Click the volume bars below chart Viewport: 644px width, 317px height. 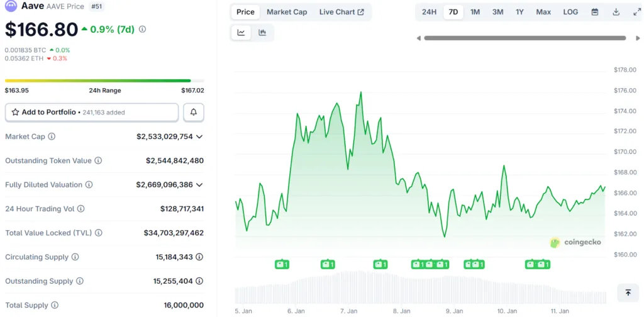coord(420,287)
